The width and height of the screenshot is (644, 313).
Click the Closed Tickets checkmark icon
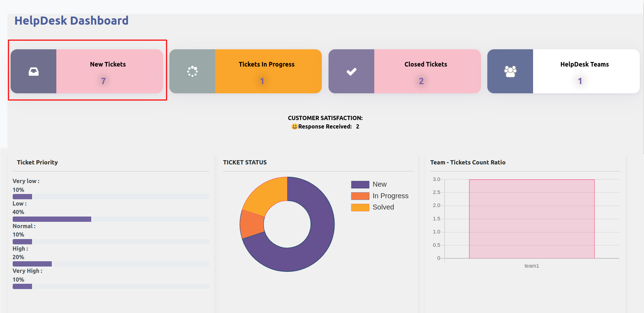pyautogui.click(x=351, y=71)
